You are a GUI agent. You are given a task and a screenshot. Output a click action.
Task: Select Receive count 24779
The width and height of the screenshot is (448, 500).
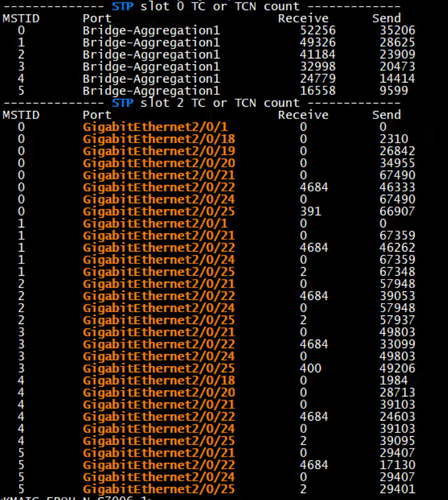click(318, 79)
